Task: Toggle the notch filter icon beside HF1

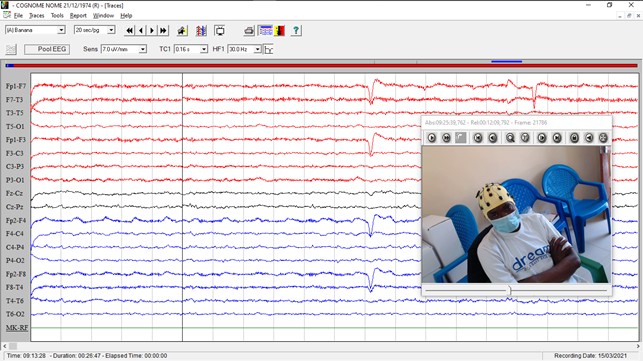Action: tap(269, 50)
